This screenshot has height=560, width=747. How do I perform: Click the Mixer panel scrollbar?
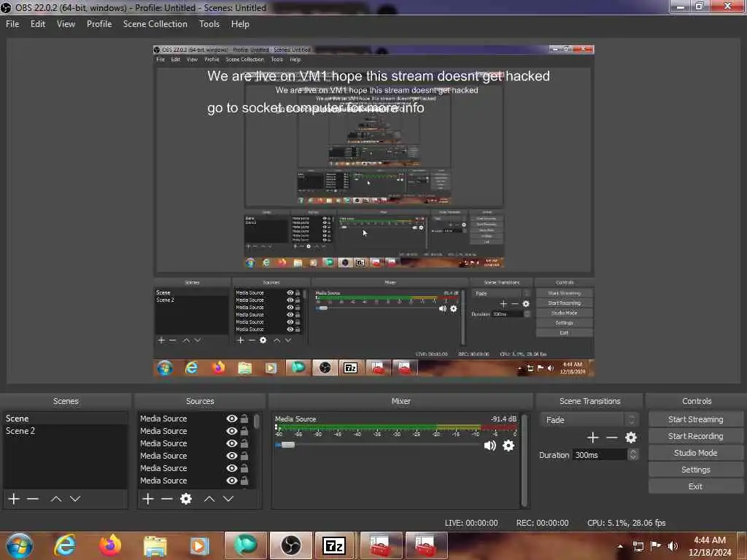click(525, 460)
